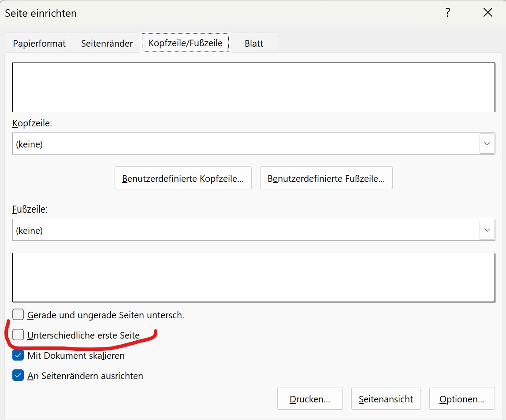The image size is (506, 420).
Task: Click the header preview box at top
Action: (x=253, y=87)
